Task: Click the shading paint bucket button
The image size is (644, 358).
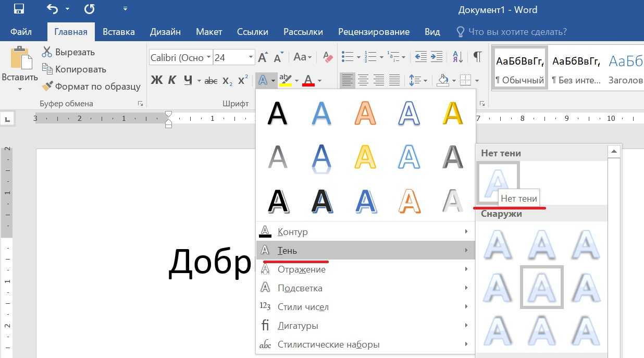Action: coord(443,80)
